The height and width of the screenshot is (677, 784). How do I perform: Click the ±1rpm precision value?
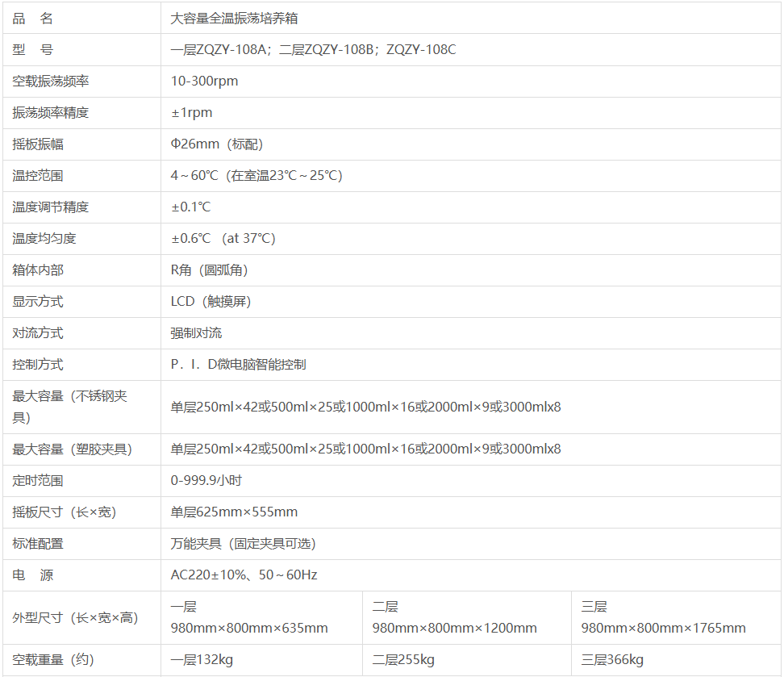(191, 112)
